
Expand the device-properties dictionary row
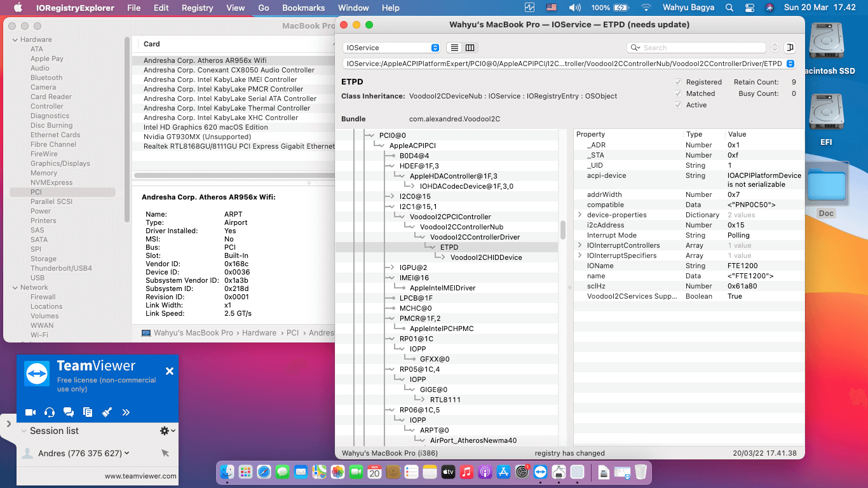580,215
